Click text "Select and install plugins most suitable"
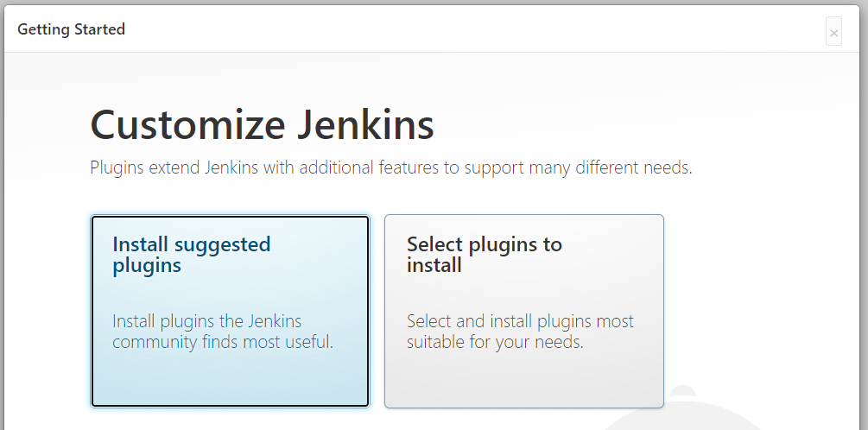Screen dimensions: 868x430 coord(520,331)
